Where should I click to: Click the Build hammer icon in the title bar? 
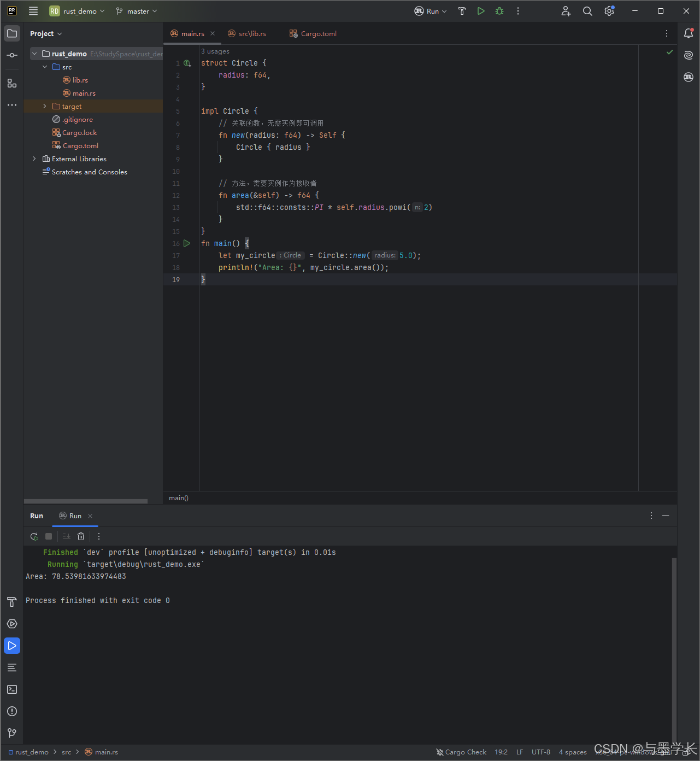tap(462, 11)
